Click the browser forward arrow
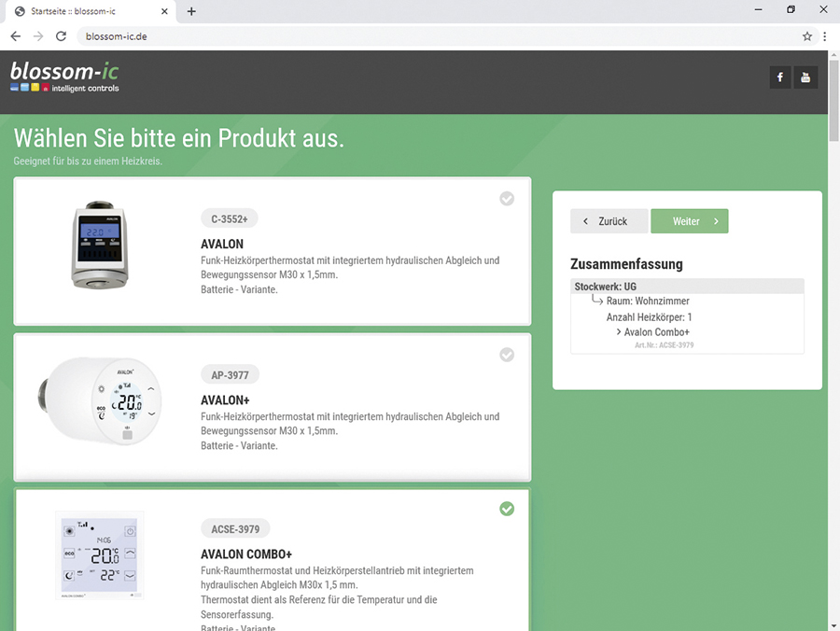This screenshot has height=631, width=840. pyautogui.click(x=38, y=36)
